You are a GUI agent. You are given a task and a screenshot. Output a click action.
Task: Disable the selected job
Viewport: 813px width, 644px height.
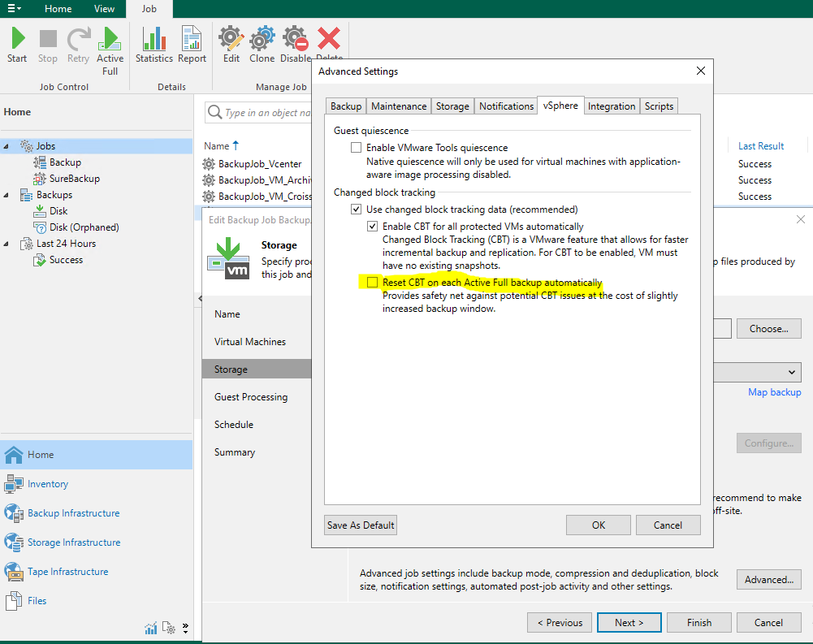pyautogui.click(x=296, y=45)
